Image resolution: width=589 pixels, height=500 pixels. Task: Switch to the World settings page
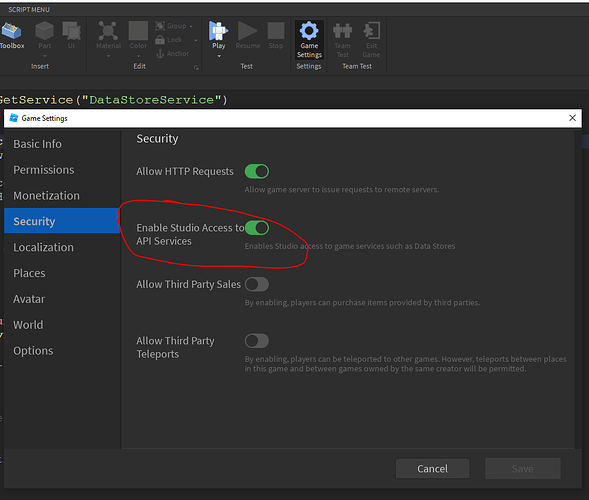coord(62,325)
